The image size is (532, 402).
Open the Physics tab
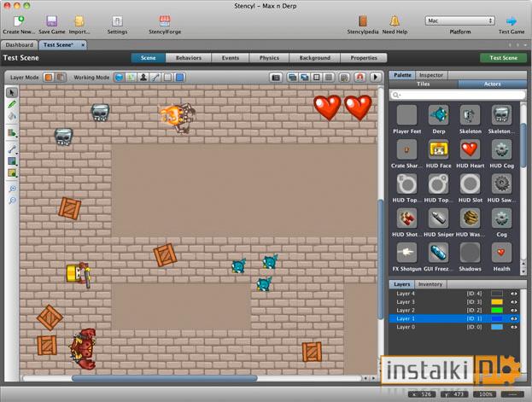[269, 58]
